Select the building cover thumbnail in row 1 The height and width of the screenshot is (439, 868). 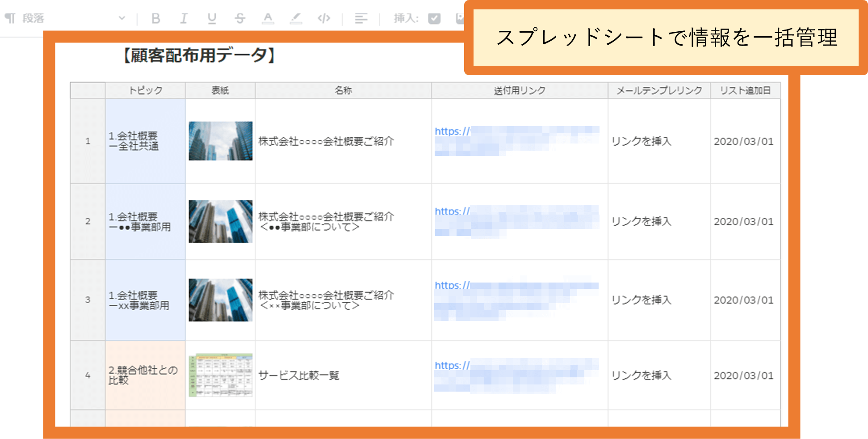(220, 141)
